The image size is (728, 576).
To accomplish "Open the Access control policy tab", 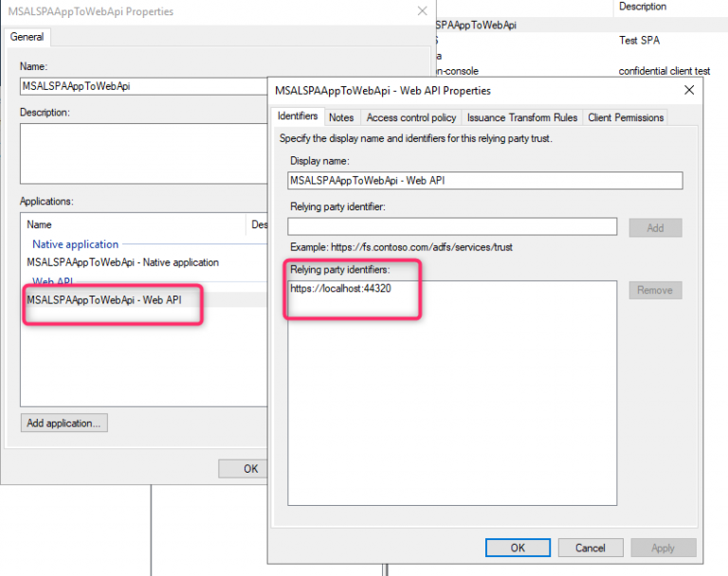I will pos(411,117).
